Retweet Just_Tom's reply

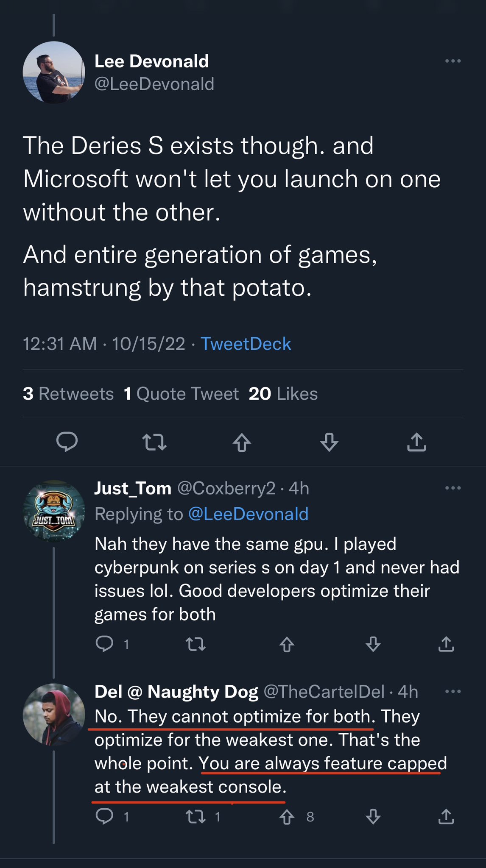tap(196, 644)
